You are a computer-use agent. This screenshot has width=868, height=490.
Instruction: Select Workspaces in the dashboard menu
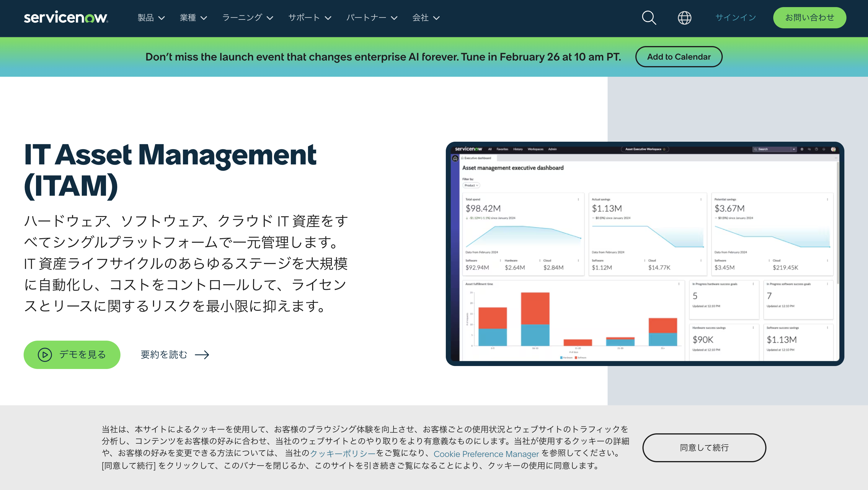click(x=536, y=149)
